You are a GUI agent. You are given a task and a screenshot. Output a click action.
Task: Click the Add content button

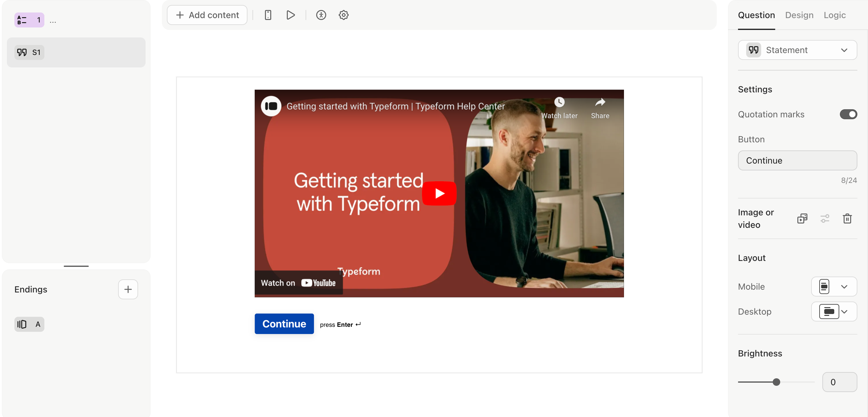click(x=207, y=15)
